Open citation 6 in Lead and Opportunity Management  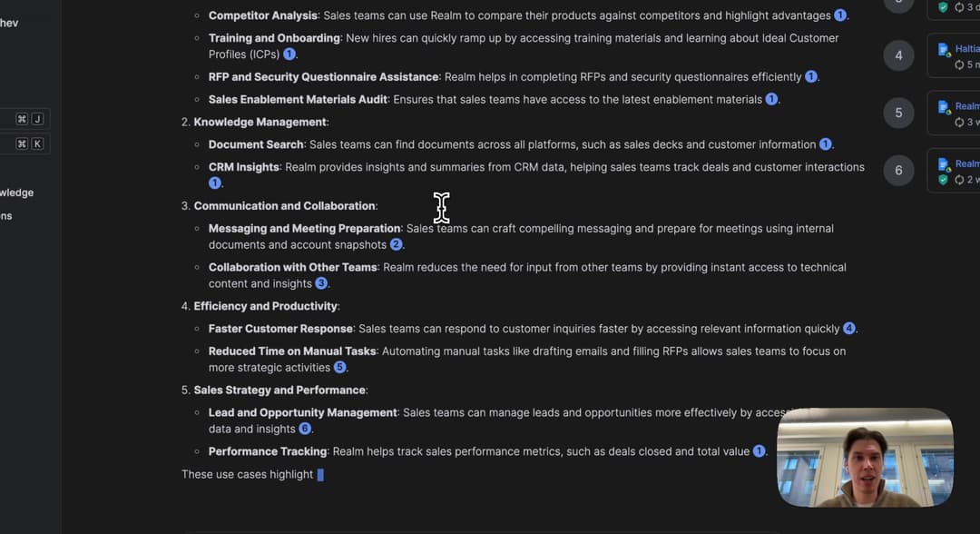click(x=305, y=430)
